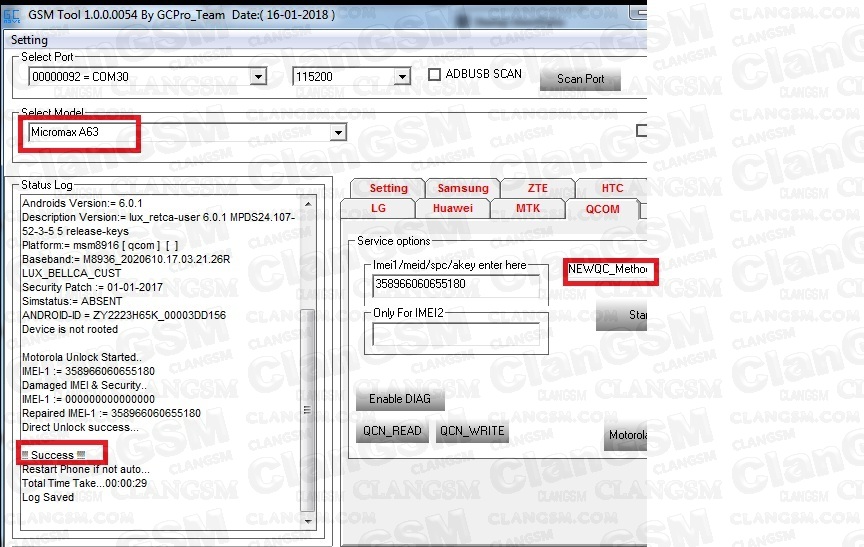864x547 pixels.
Task: Switch to the HTC tab
Action: (612, 188)
